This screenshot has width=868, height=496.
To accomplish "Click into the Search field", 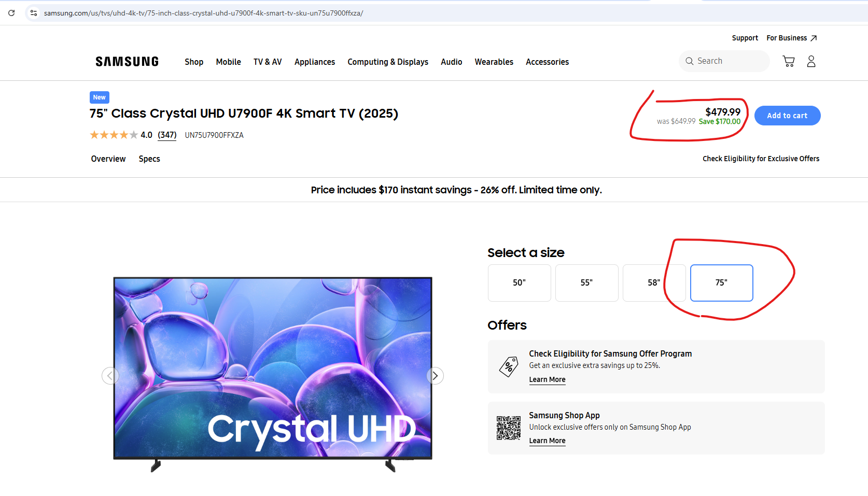I will click(x=724, y=61).
